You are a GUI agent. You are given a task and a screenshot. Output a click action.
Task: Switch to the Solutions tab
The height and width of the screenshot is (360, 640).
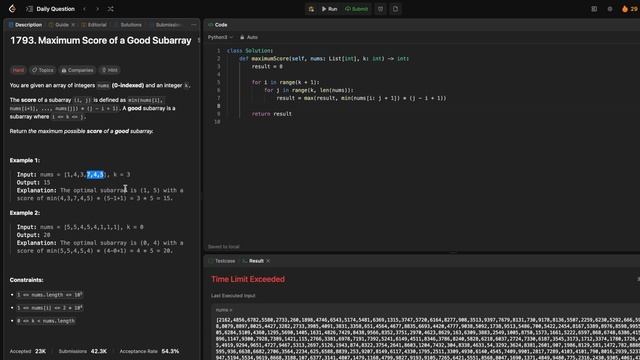coord(128,24)
